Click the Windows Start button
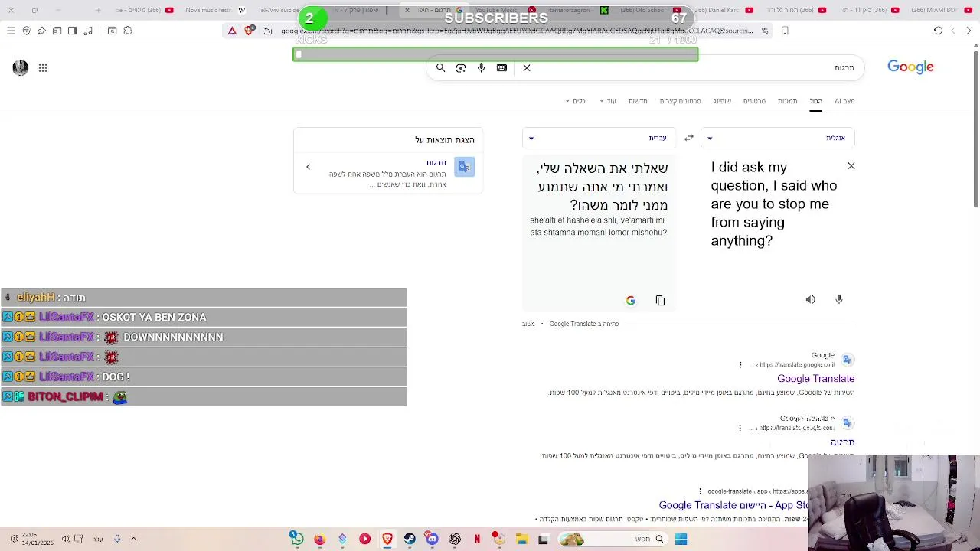Image resolution: width=980 pixels, height=551 pixels. [x=681, y=539]
